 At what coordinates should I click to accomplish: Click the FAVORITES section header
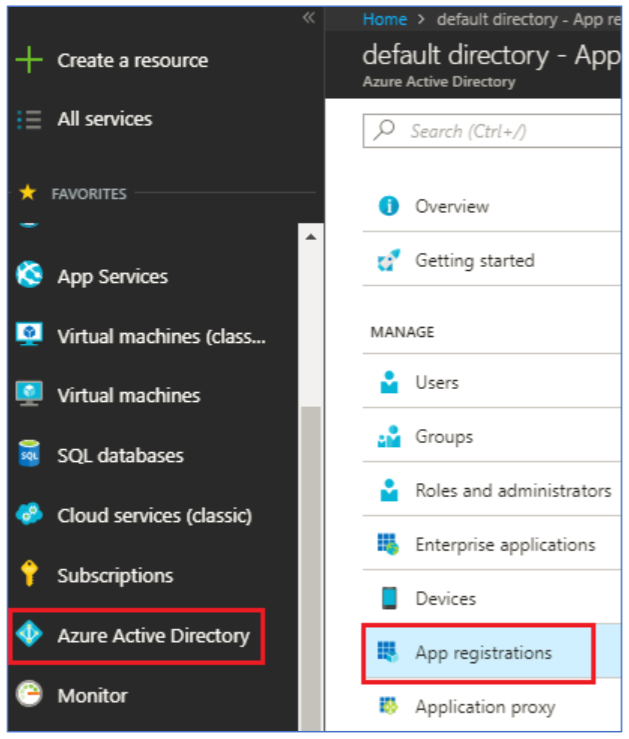89,194
